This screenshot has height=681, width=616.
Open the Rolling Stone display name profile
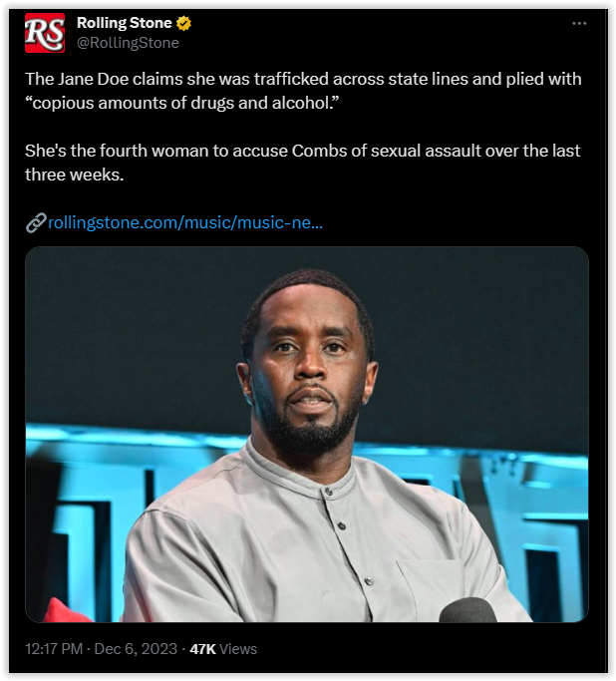[125, 23]
